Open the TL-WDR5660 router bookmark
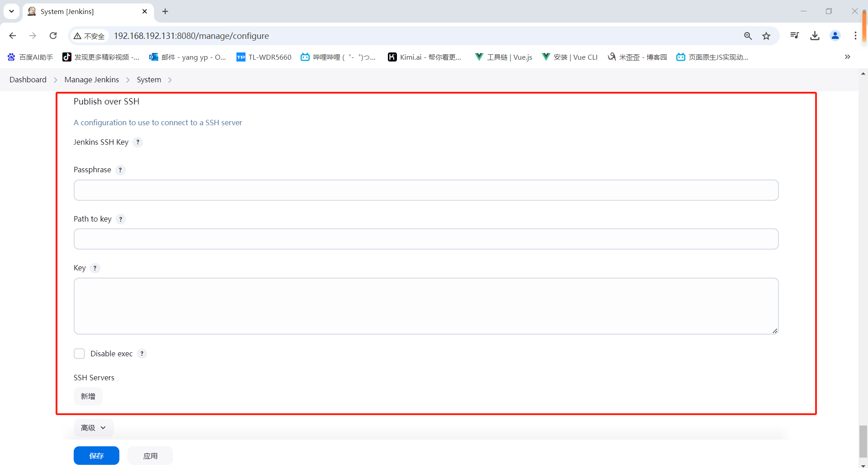The width and height of the screenshot is (868, 468). [x=264, y=57]
